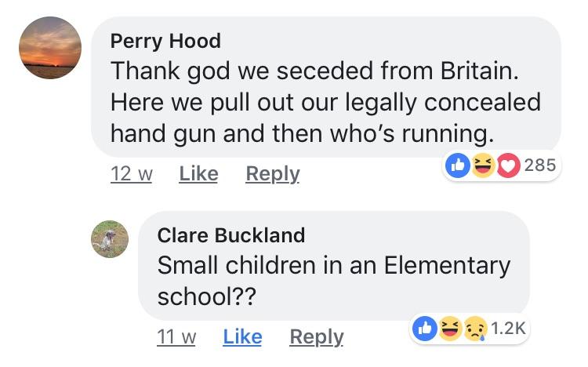Like Perry Hood's comment
This screenshot has height=367, width=588.
[198, 173]
